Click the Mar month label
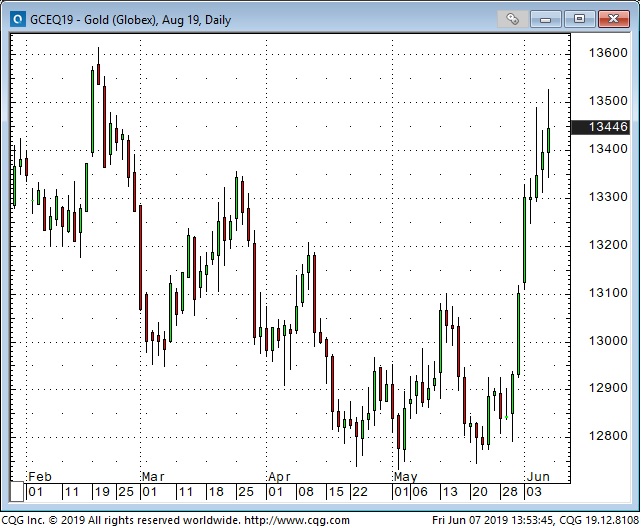Screen dimensions: 642x528 [153, 477]
